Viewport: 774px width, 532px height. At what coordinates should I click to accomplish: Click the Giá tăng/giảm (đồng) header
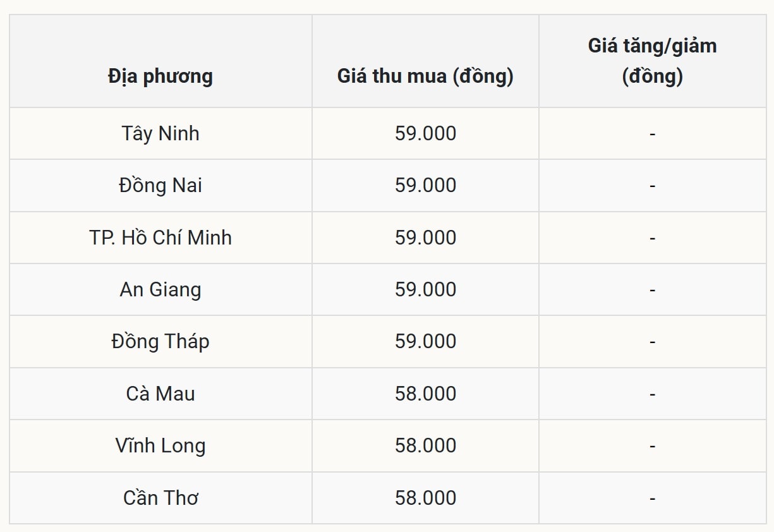click(x=652, y=61)
